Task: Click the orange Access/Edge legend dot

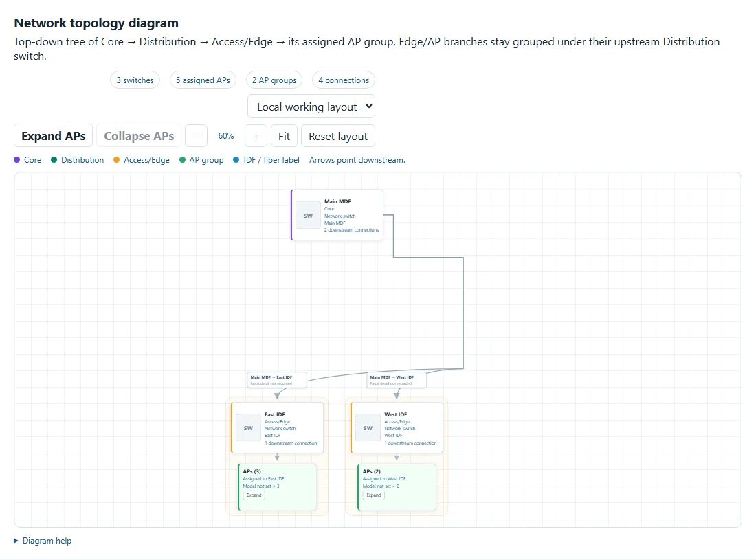Action: (116, 160)
